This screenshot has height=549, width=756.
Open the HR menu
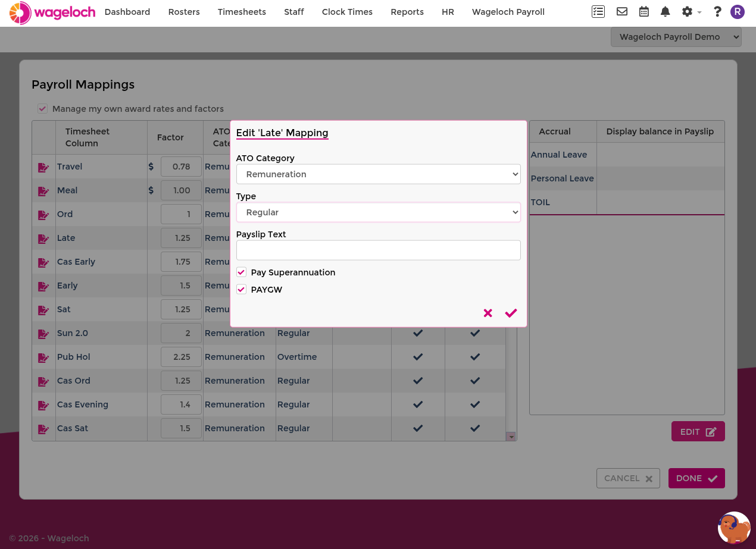[448, 12]
